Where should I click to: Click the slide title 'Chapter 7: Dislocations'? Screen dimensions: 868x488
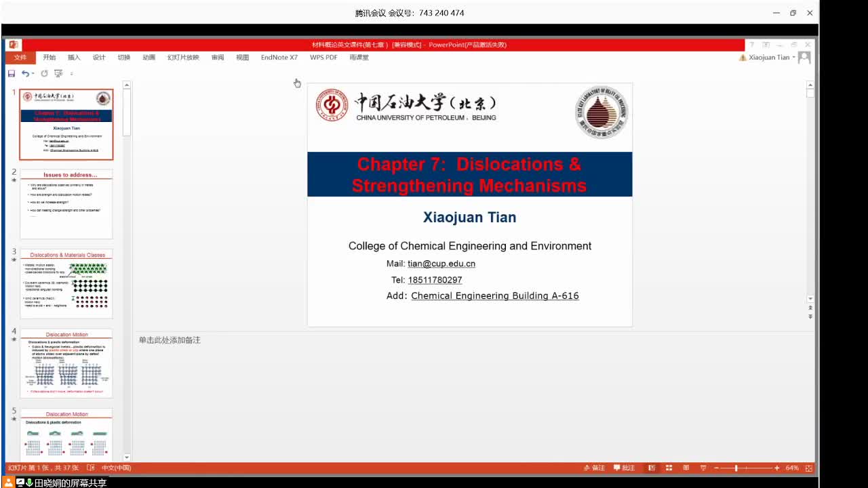coord(469,175)
